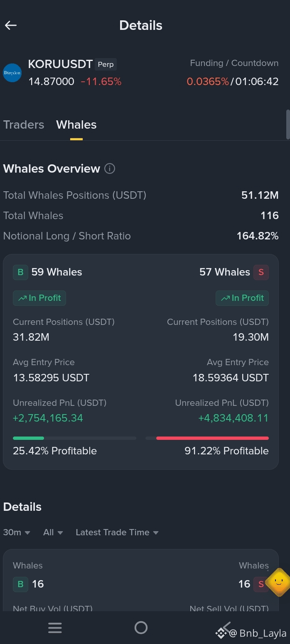Tap the Direxion KORUUSDT logo
The image size is (290, 644).
point(12,73)
